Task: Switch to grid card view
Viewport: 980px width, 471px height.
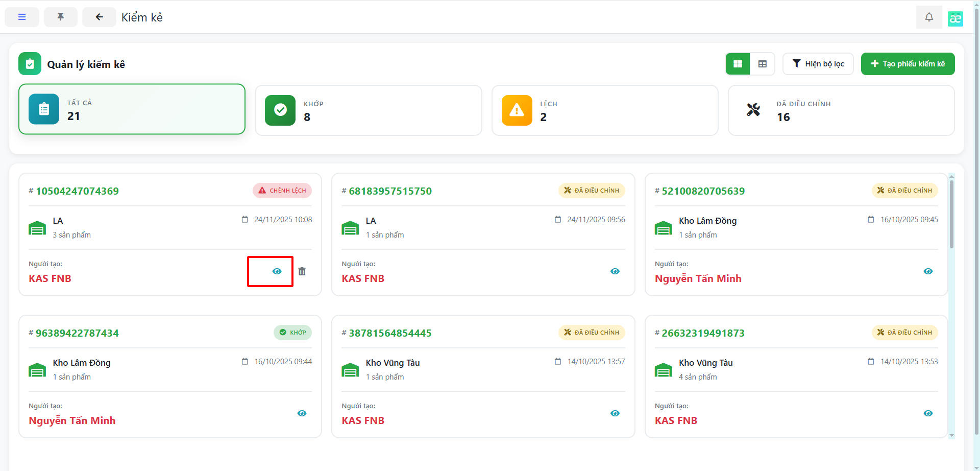Action: pyautogui.click(x=738, y=64)
